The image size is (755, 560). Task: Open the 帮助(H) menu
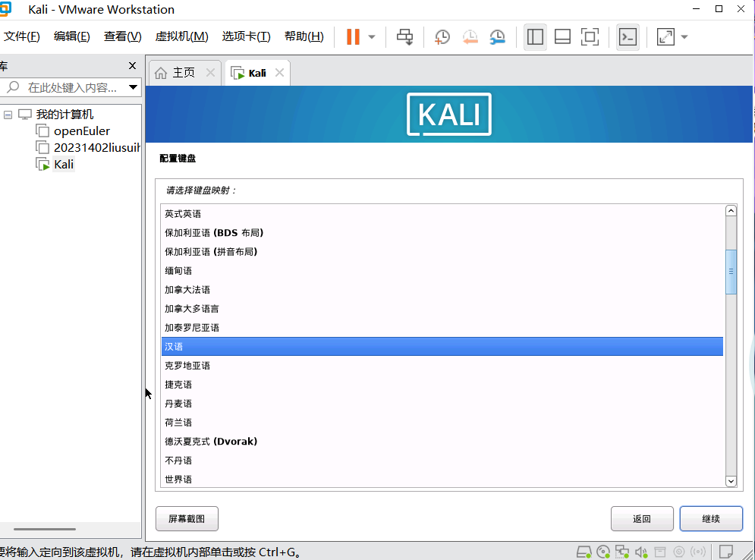pyautogui.click(x=304, y=36)
